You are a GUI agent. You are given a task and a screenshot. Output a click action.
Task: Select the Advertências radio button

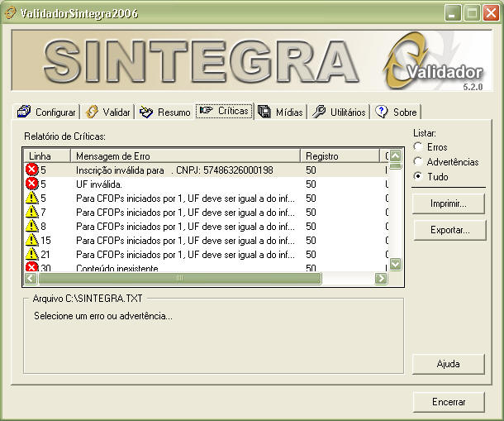pyautogui.click(x=418, y=161)
